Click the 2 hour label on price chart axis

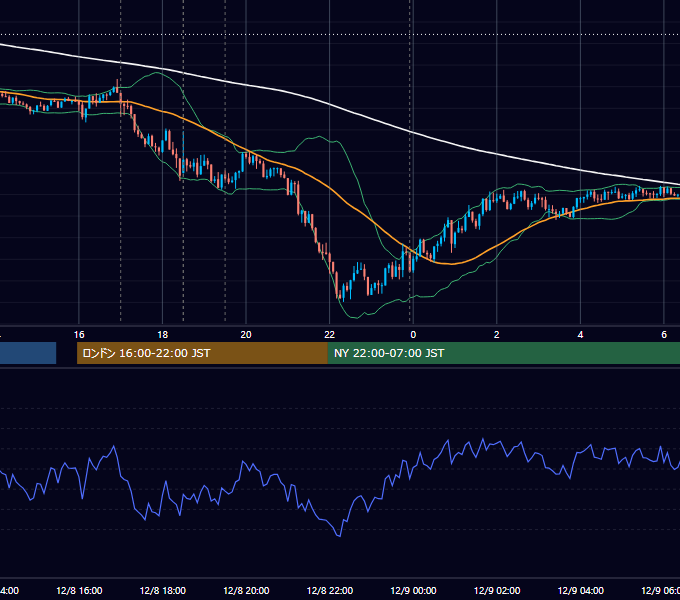pyautogui.click(x=497, y=335)
